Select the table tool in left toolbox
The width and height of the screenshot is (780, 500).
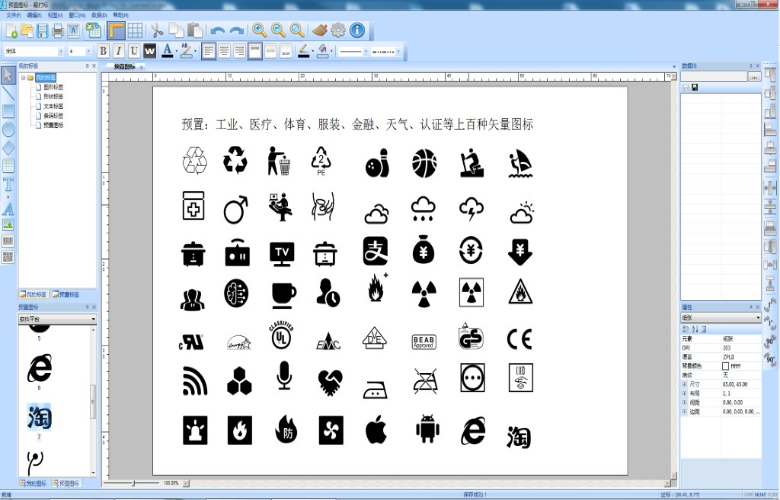click(x=8, y=166)
